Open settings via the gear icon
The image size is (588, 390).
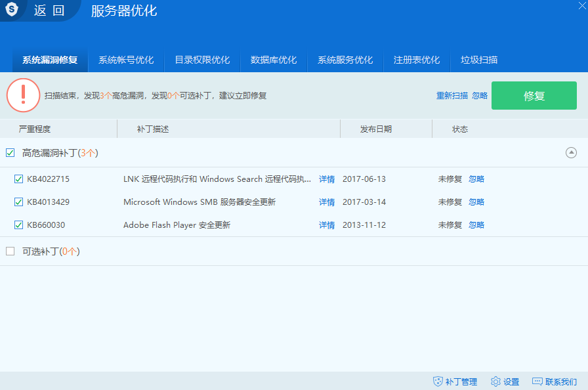(495, 381)
